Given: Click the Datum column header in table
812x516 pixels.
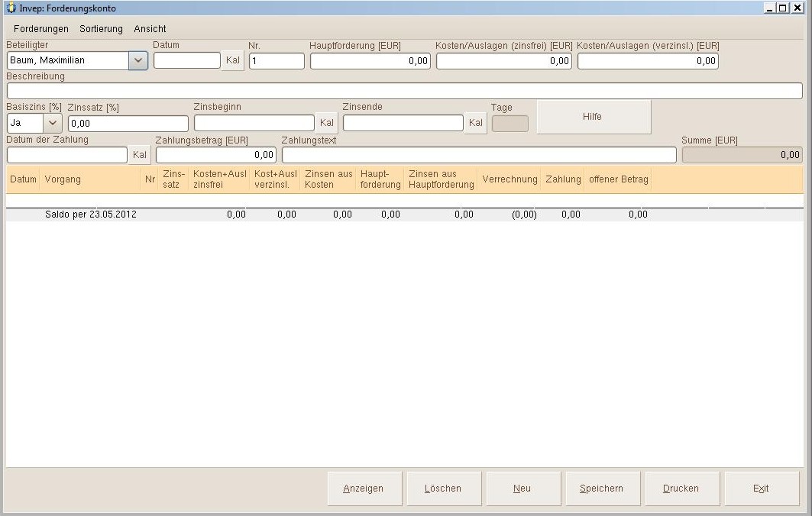Looking at the screenshot, I should [x=24, y=179].
